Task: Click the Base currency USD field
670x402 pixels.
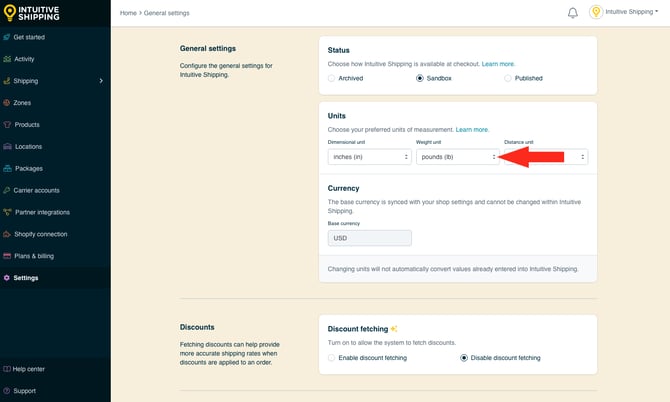Action: click(369, 239)
